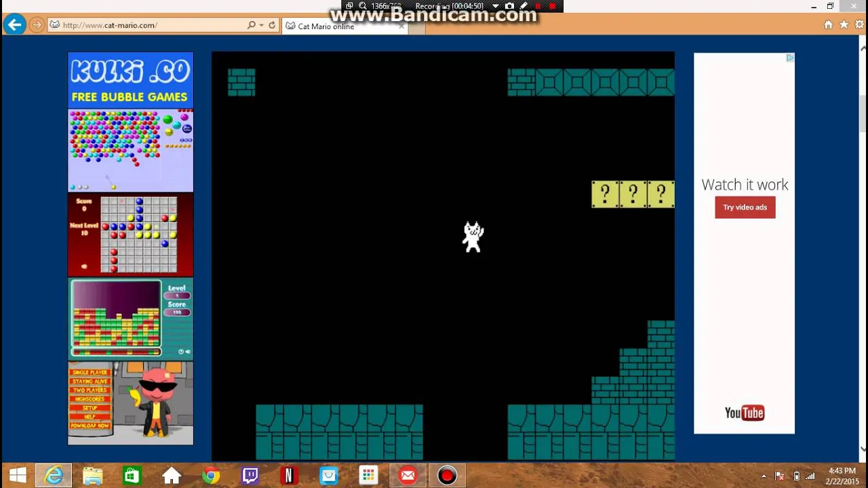Viewport: 868px width, 488px height.
Task: Click the Bandicam pencil draw icon
Action: click(524, 6)
